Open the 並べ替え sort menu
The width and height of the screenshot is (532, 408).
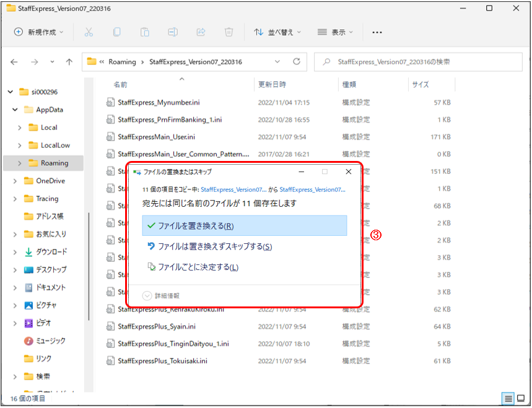[277, 32]
